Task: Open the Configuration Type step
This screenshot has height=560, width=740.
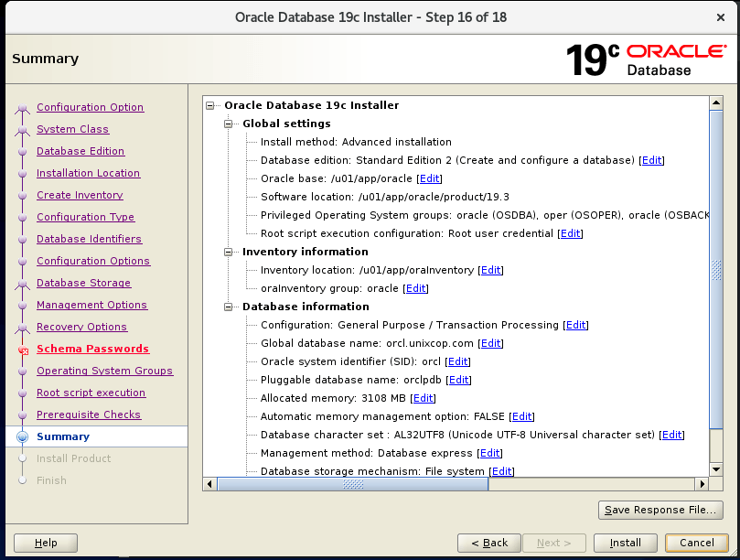Action: pyautogui.click(x=85, y=217)
